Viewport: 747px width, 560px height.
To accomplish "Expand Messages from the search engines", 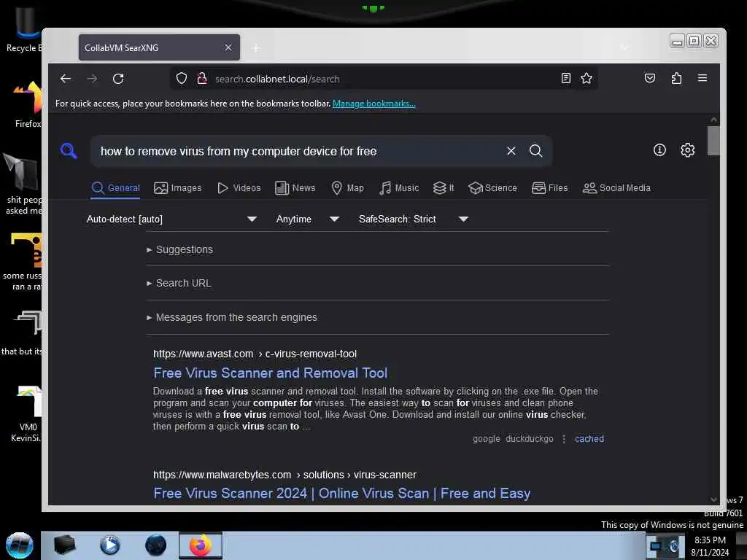I will (x=232, y=318).
